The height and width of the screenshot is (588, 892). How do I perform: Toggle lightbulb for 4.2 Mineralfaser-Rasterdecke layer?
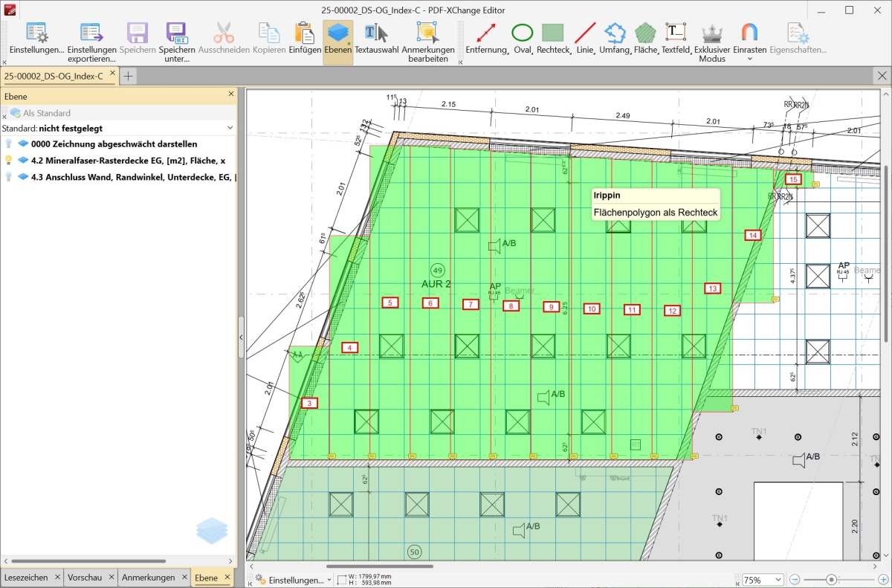[x=9, y=160]
